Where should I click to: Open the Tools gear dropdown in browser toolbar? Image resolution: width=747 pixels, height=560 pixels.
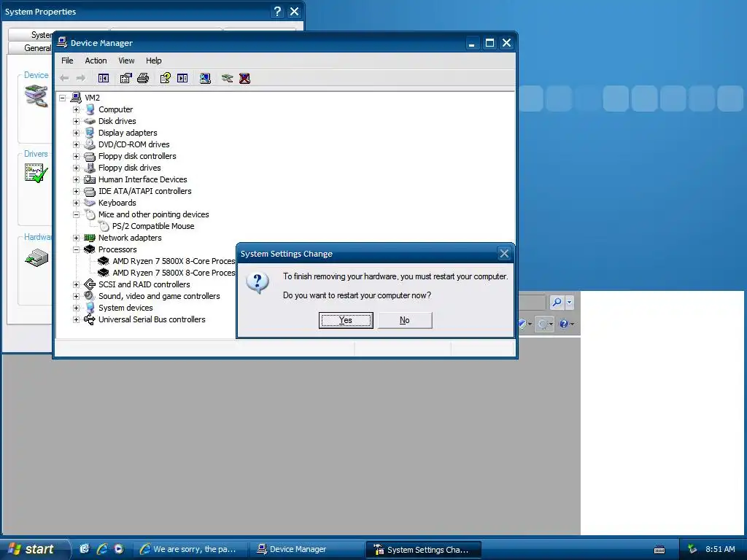click(x=544, y=324)
